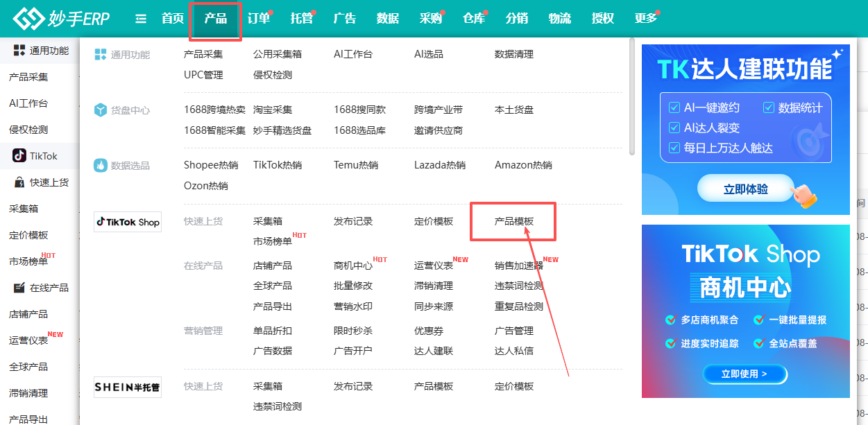Select 滞销清理 in the left sidebar
The image size is (868, 425).
coord(28,393)
